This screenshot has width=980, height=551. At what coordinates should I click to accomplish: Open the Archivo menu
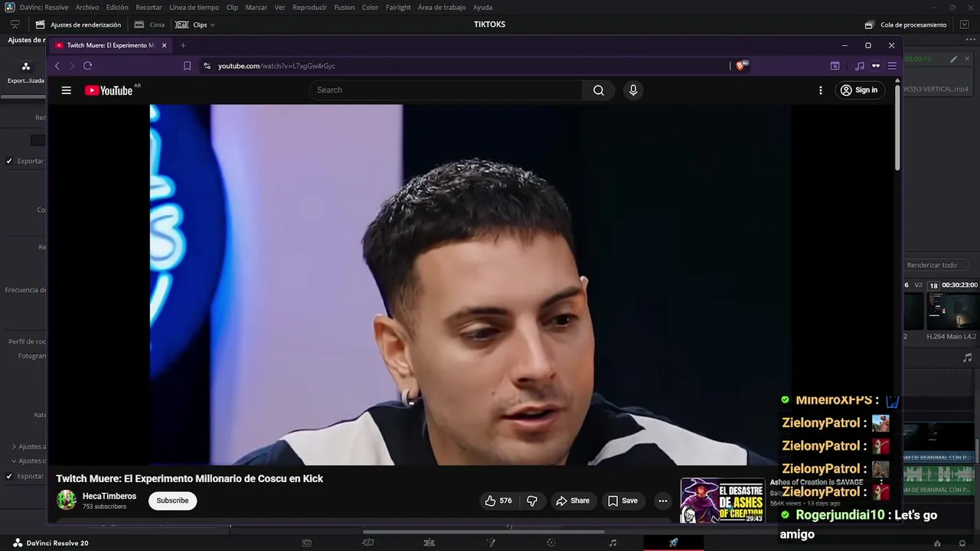click(87, 7)
